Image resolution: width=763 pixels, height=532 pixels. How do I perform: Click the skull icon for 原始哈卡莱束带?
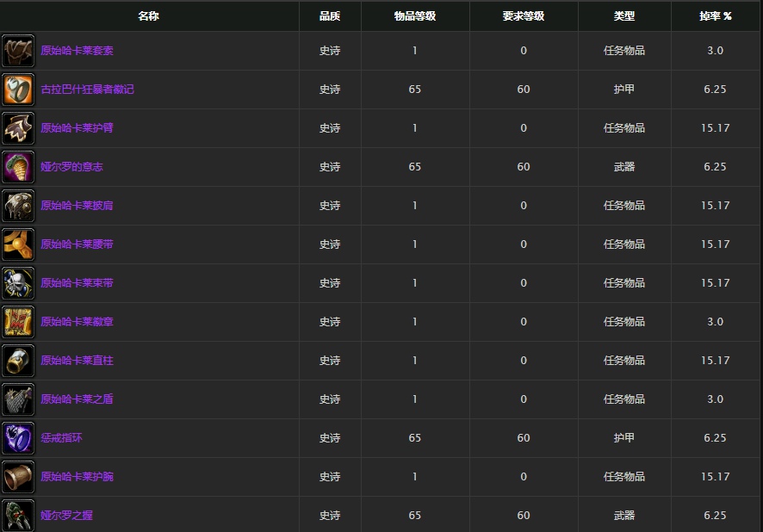point(18,283)
